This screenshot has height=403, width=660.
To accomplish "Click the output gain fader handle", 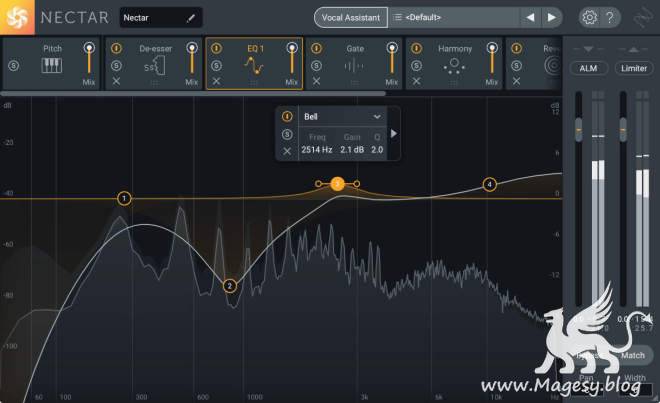I will [x=623, y=130].
